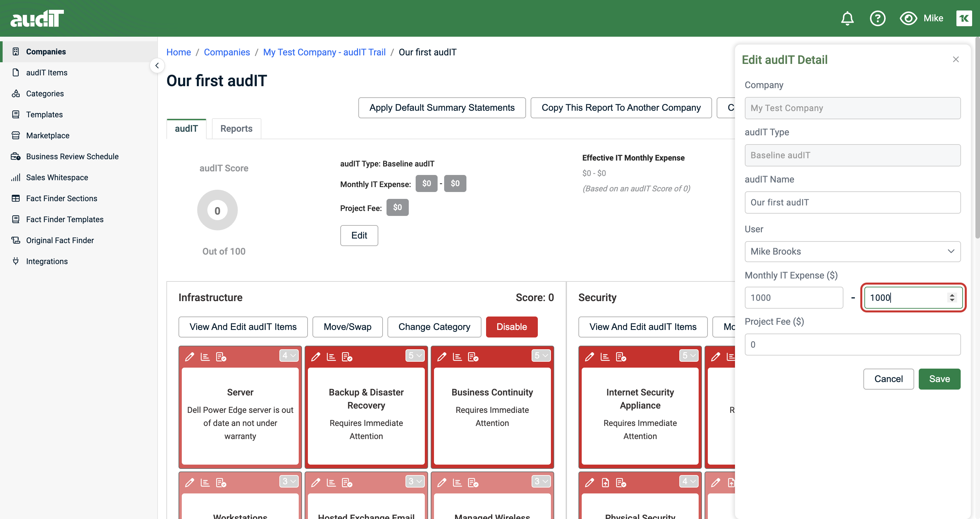The image size is (980, 519).
Task: Expand the User dropdown showing Mike Brooks
Action: point(852,252)
